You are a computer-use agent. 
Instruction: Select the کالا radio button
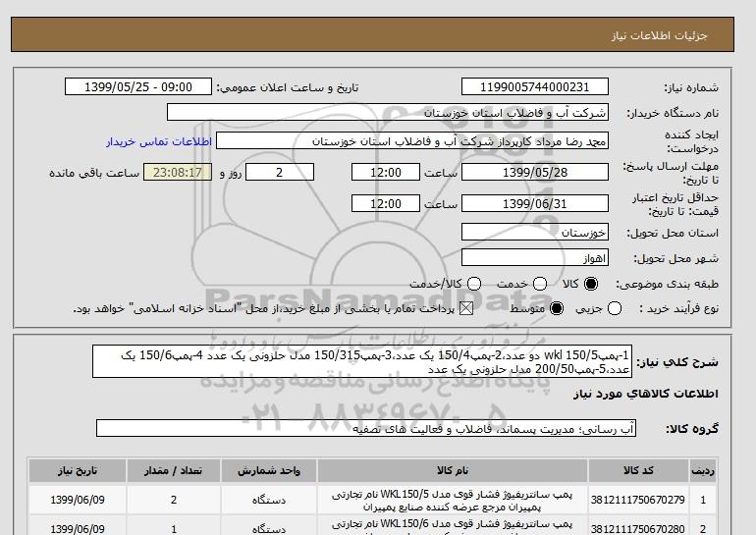click(x=591, y=284)
